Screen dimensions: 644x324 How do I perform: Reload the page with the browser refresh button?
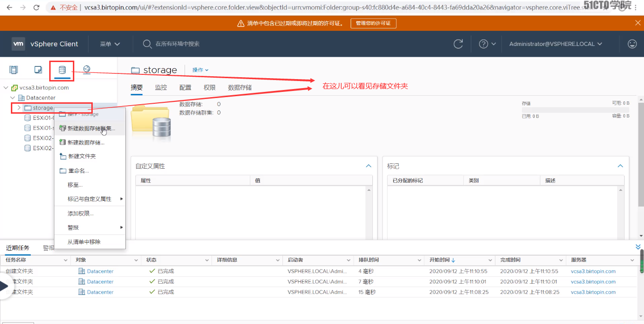click(x=36, y=8)
